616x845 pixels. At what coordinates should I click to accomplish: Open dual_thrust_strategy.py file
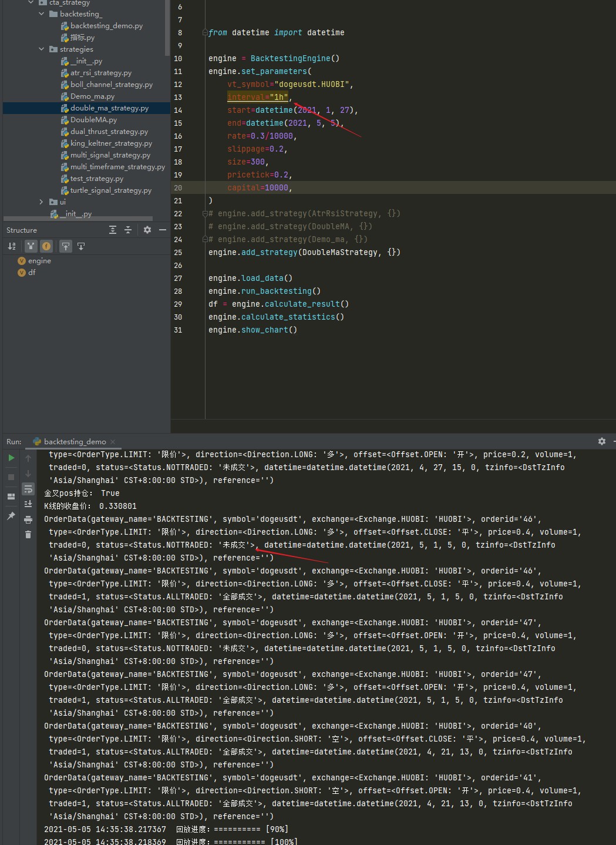[105, 132]
